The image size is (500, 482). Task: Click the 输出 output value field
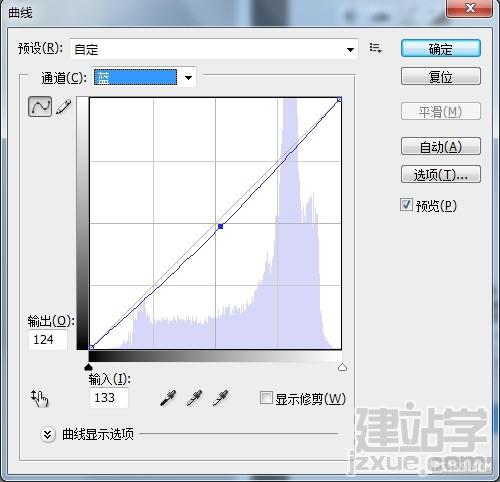pos(48,340)
